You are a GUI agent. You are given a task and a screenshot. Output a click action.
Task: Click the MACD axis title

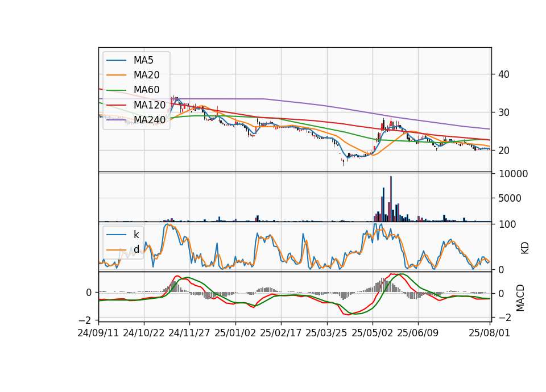[520, 298]
